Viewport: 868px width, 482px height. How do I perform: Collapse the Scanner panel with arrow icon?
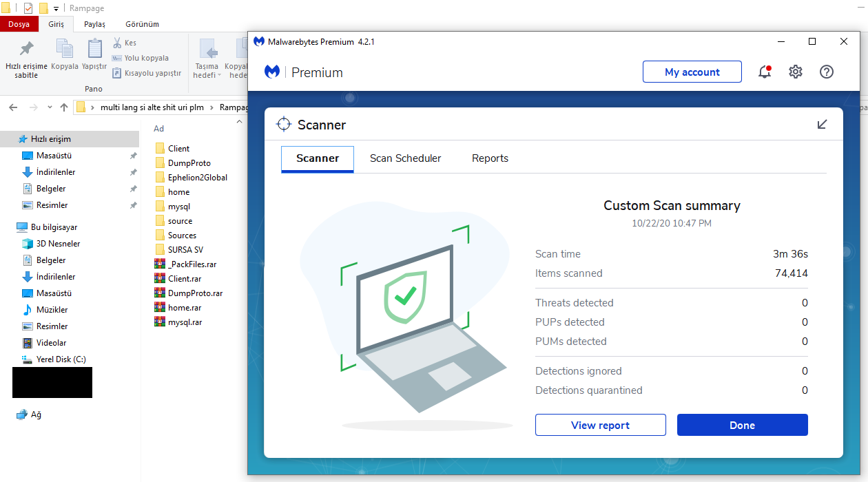click(x=822, y=124)
